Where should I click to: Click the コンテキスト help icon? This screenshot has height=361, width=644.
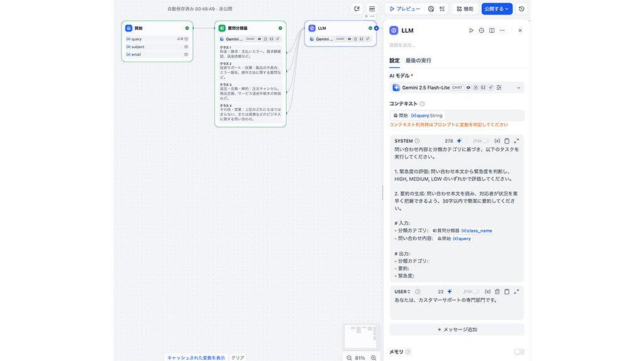coord(422,104)
